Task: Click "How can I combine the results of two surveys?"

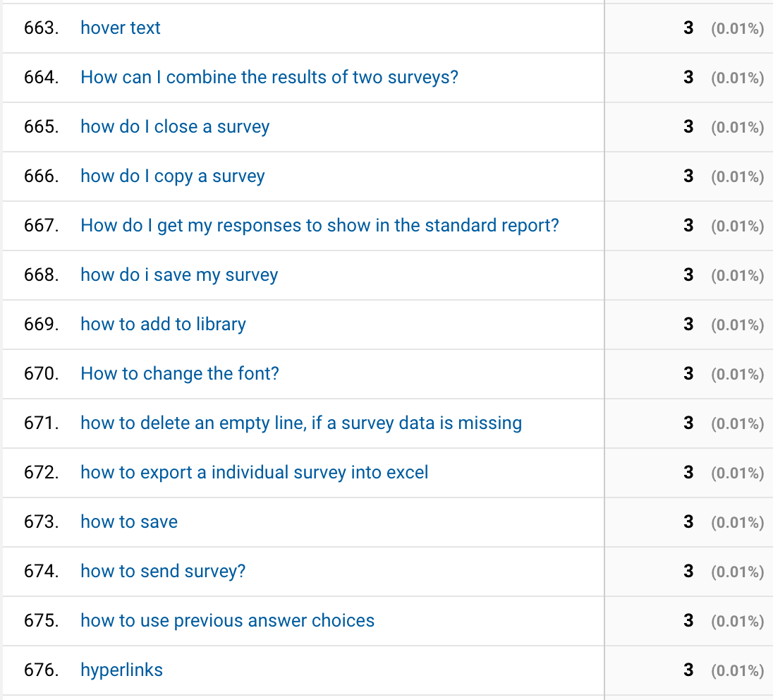Action: 269,78
